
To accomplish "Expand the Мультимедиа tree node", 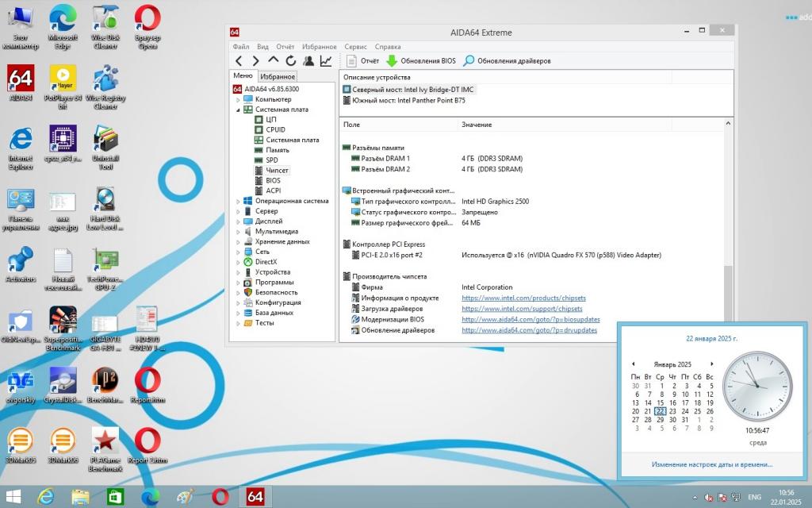I will click(x=238, y=232).
